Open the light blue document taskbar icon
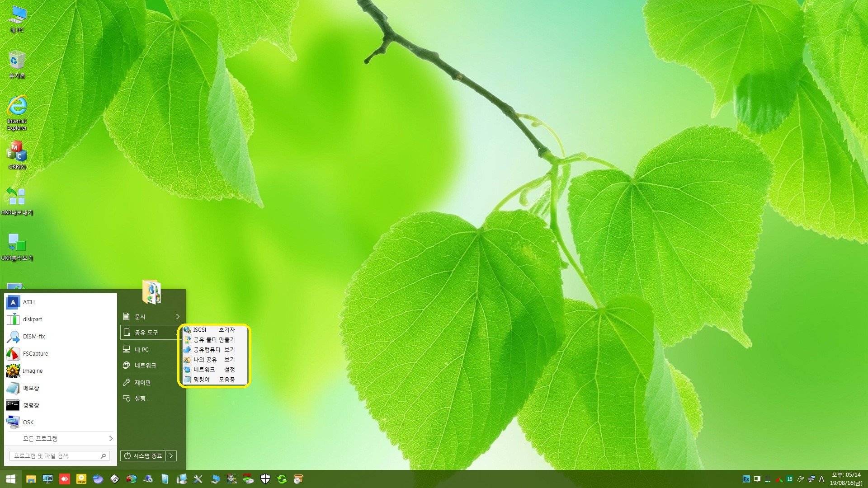 point(165,479)
